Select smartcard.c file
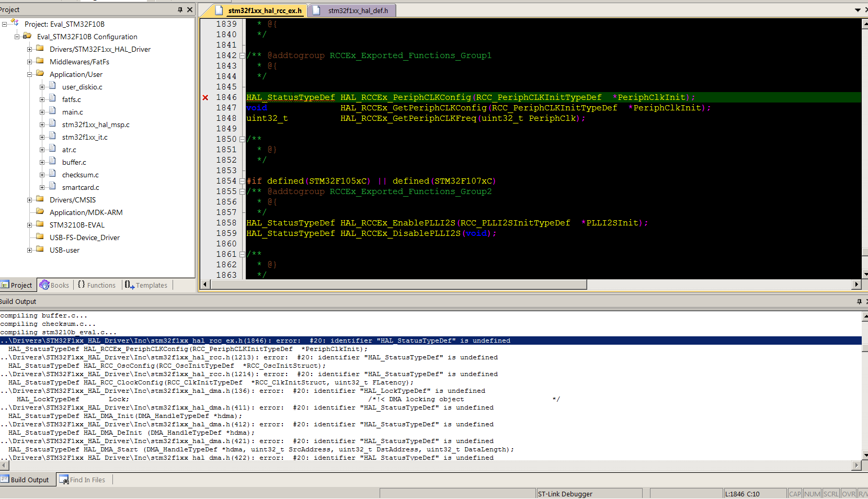 pyautogui.click(x=81, y=187)
